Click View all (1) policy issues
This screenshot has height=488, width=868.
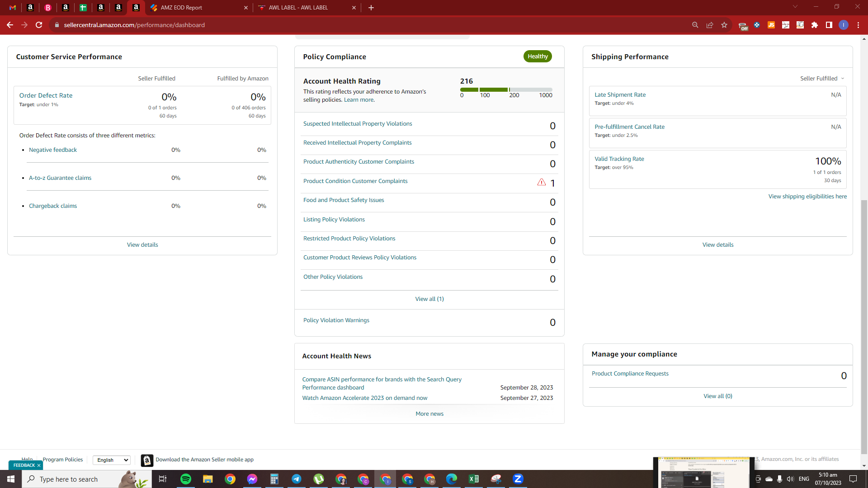tap(429, 299)
